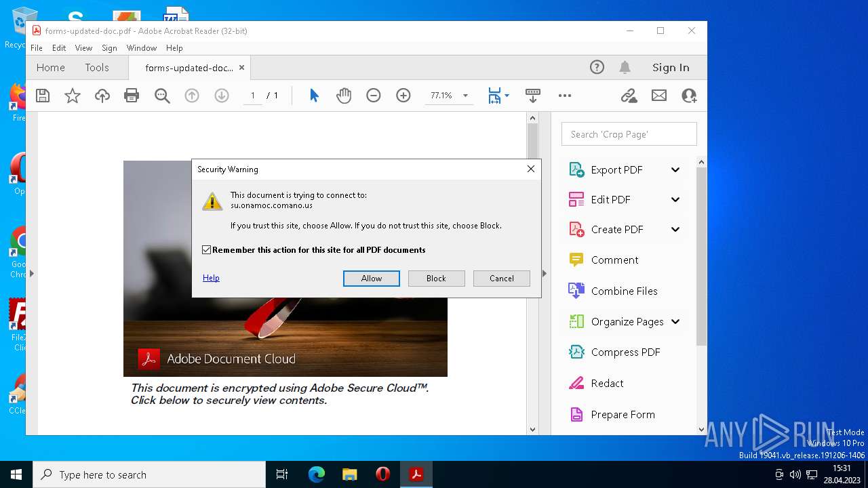Switch to the Tools tab

(97, 67)
